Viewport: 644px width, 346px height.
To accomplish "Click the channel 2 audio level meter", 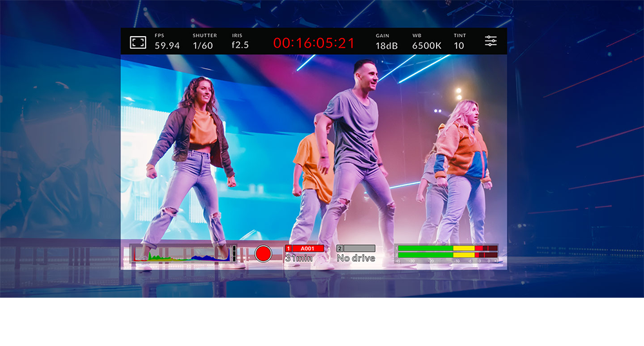I will (x=448, y=255).
